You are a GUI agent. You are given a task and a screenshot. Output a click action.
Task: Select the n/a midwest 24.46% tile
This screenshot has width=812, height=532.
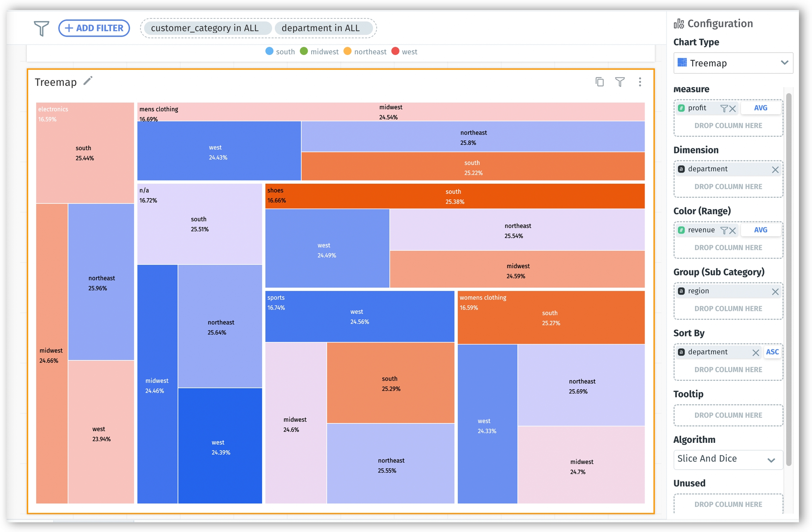[x=157, y=384]
